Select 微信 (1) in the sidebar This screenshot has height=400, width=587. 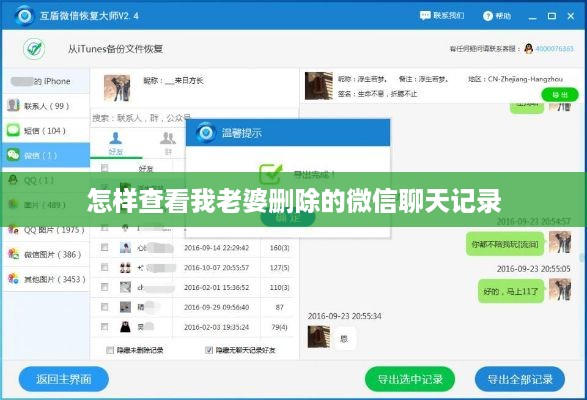click(x=46, y=155)
